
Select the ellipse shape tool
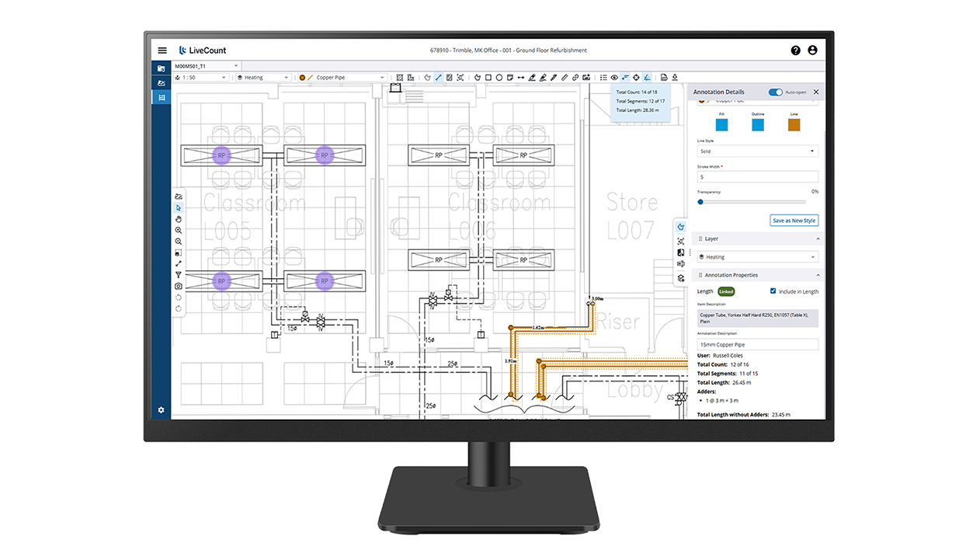click(499, 78)
